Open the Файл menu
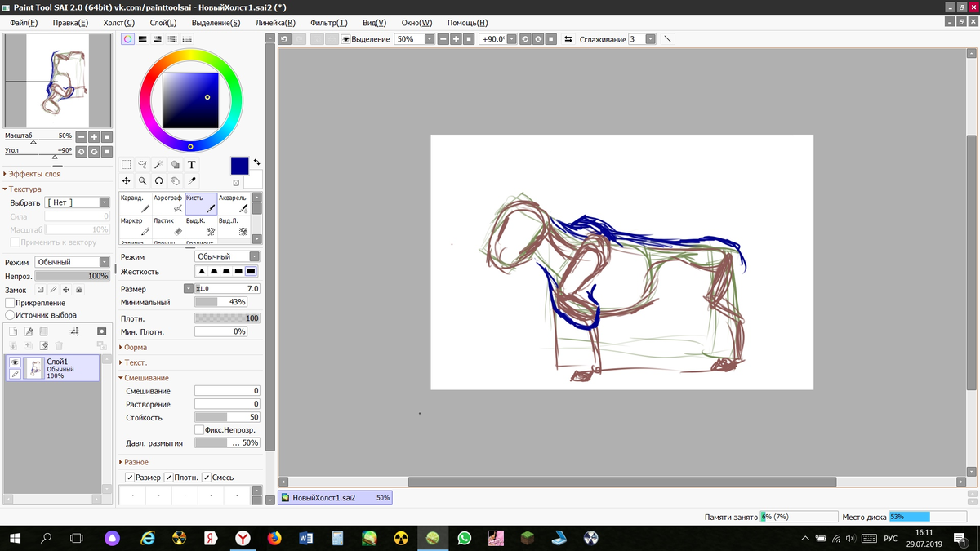980x551 pixels. [x=24, y=23]
